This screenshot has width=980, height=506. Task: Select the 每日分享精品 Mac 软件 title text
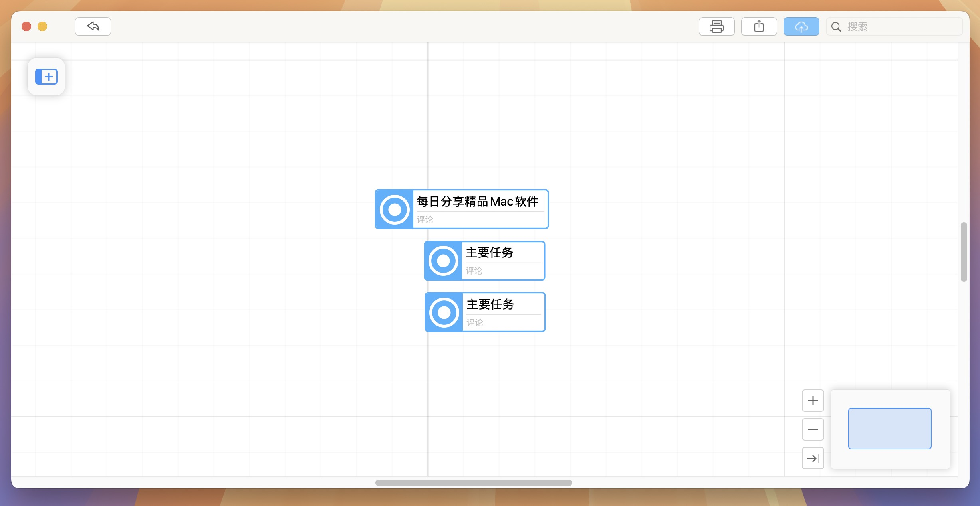478,202
